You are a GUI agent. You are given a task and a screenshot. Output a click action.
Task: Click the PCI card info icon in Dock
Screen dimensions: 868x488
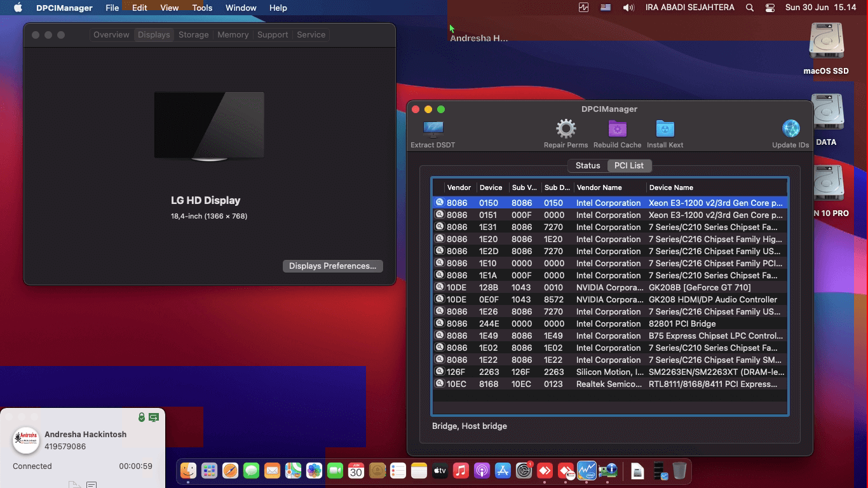pos(607,471)
